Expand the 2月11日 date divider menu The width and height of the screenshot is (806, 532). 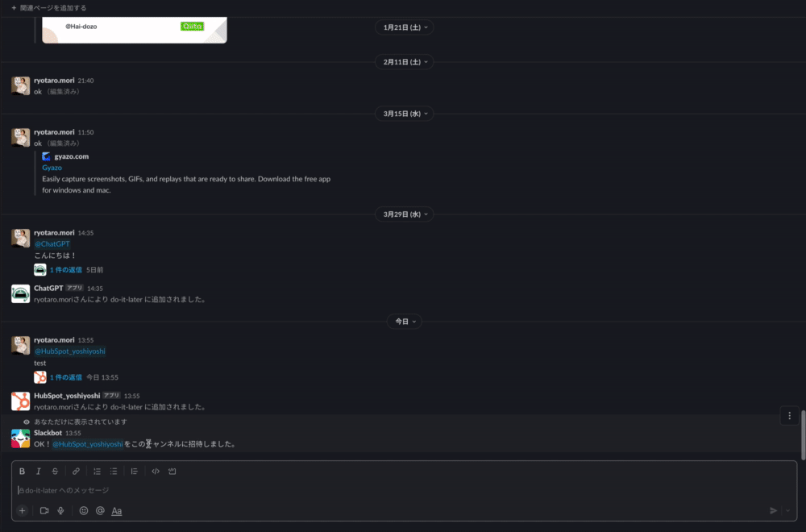coord(404,61)
